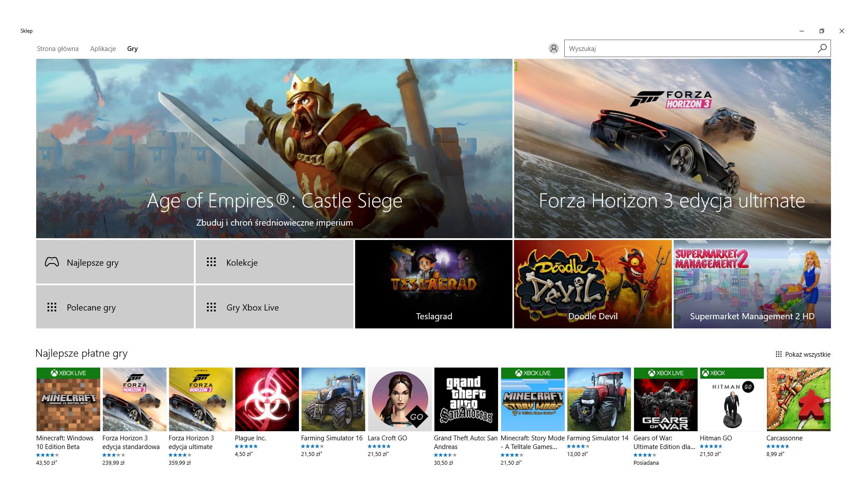Open the Minecraft Windows 10 Edition Beta icon

pos(68,399)
